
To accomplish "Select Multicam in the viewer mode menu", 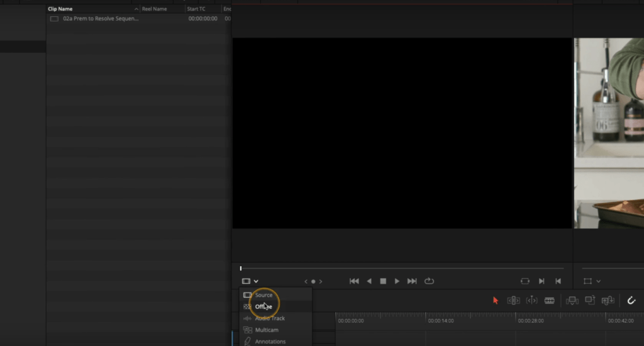I will tap(275, 330).
